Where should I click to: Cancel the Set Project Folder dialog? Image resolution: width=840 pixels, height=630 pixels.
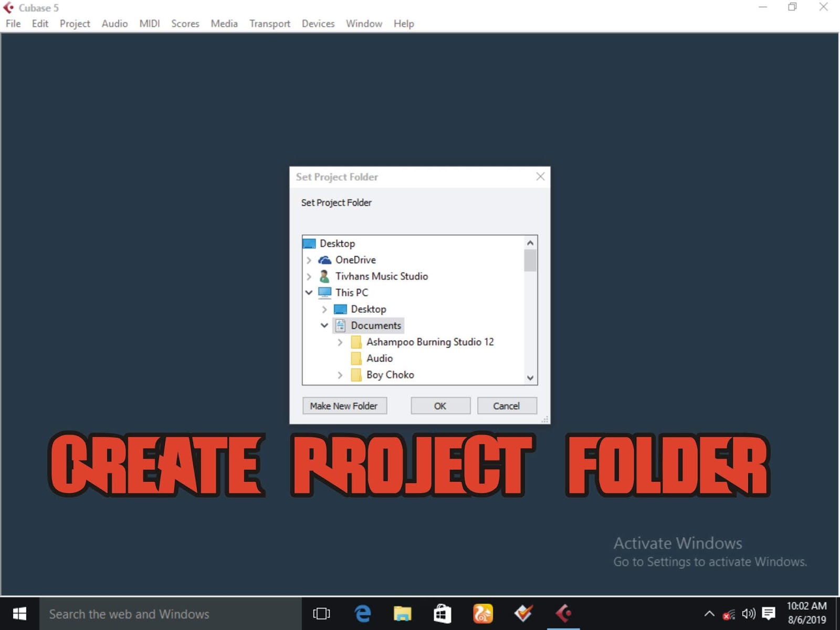507,406
